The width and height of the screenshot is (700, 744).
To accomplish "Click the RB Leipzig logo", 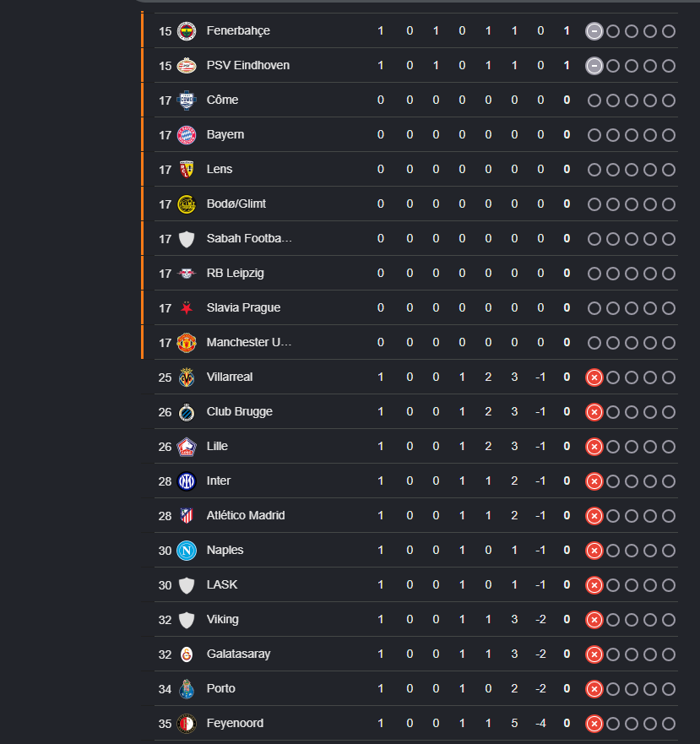I will (187, 274).
